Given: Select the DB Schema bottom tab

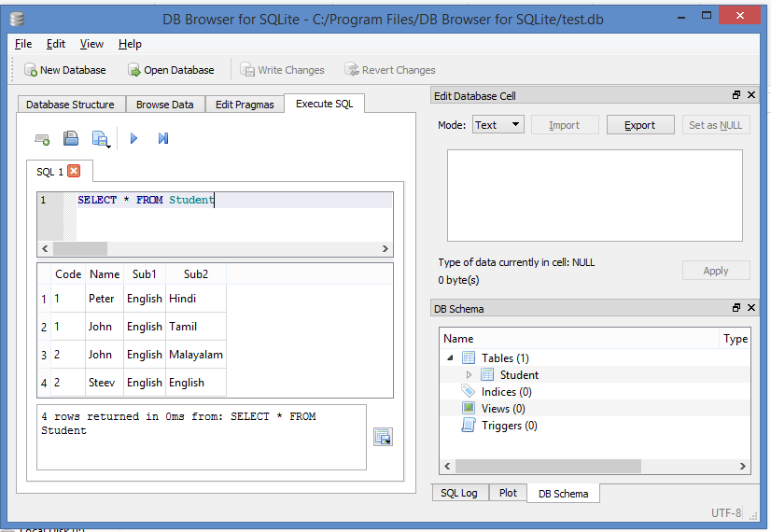Looking at the screenshot, I should pyautogui.click(x=564, y=494).
